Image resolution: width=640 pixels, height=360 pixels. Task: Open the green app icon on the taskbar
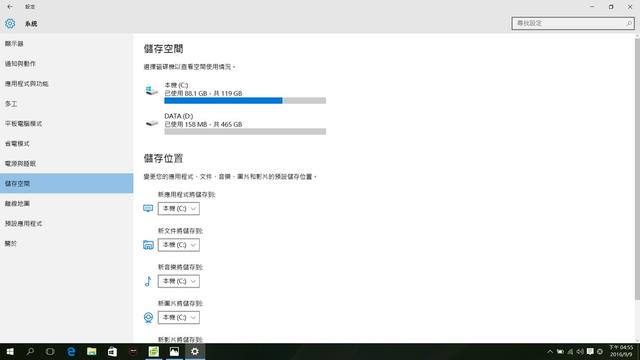coord(153,351)
